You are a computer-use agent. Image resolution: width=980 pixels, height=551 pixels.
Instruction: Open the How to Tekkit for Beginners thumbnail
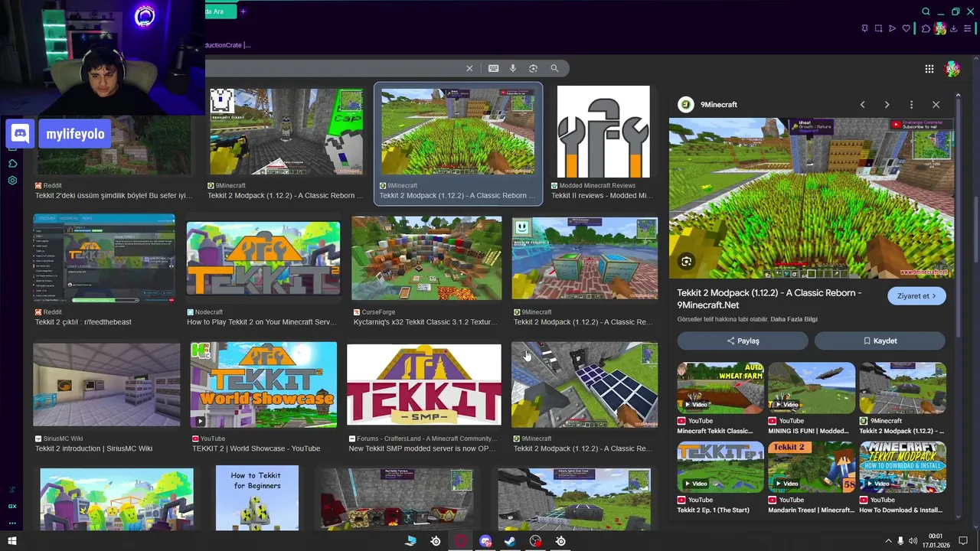(256, 497)
